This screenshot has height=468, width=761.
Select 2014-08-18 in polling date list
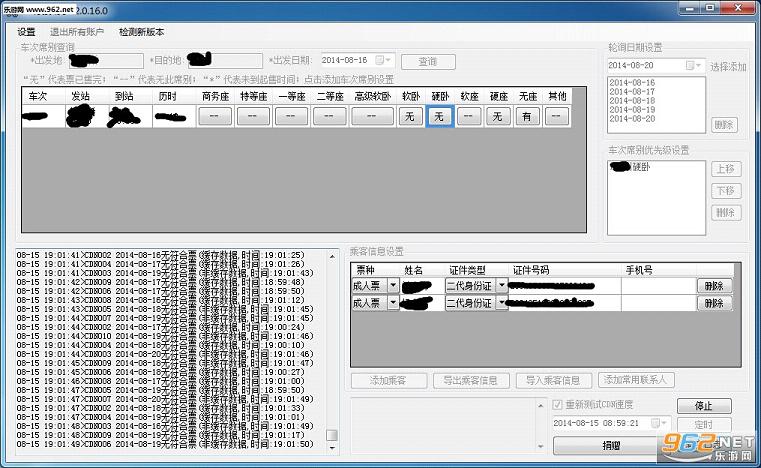click(632, 100)
